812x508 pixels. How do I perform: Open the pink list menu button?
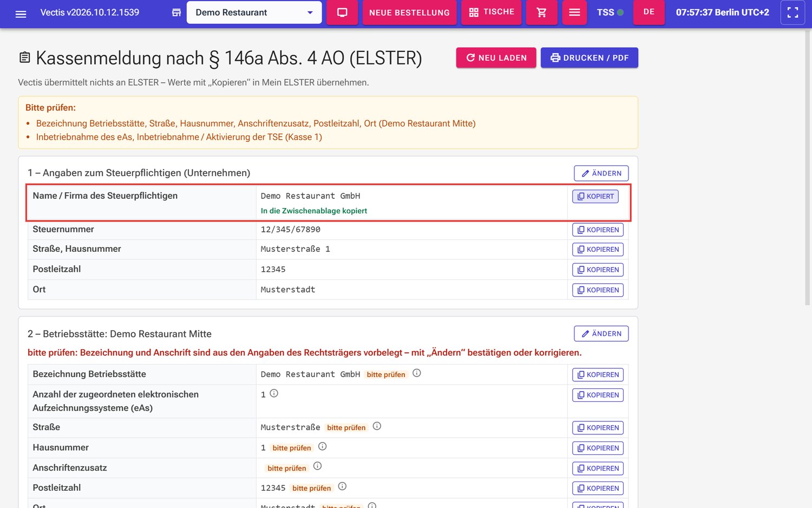574,12
